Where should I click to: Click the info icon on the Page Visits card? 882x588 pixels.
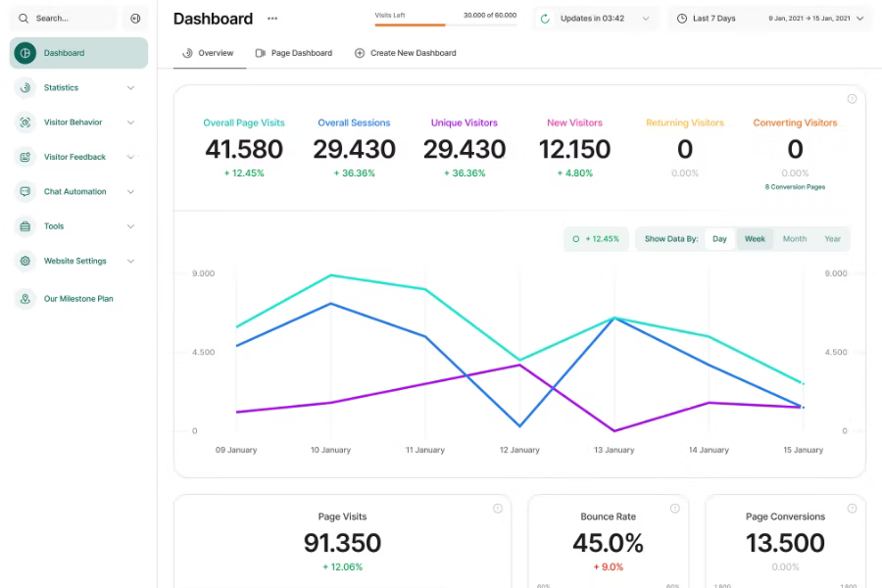497,508
